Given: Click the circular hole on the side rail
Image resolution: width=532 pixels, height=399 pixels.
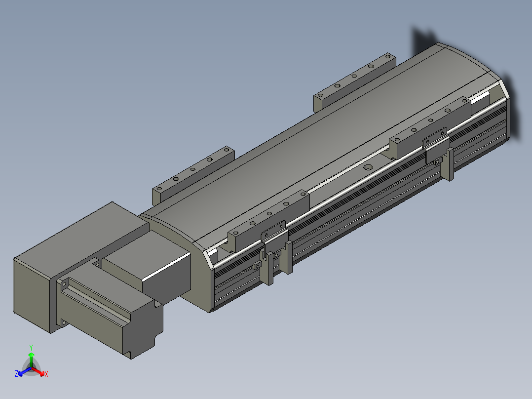Looking at the screenshot, I should point(368,167).
